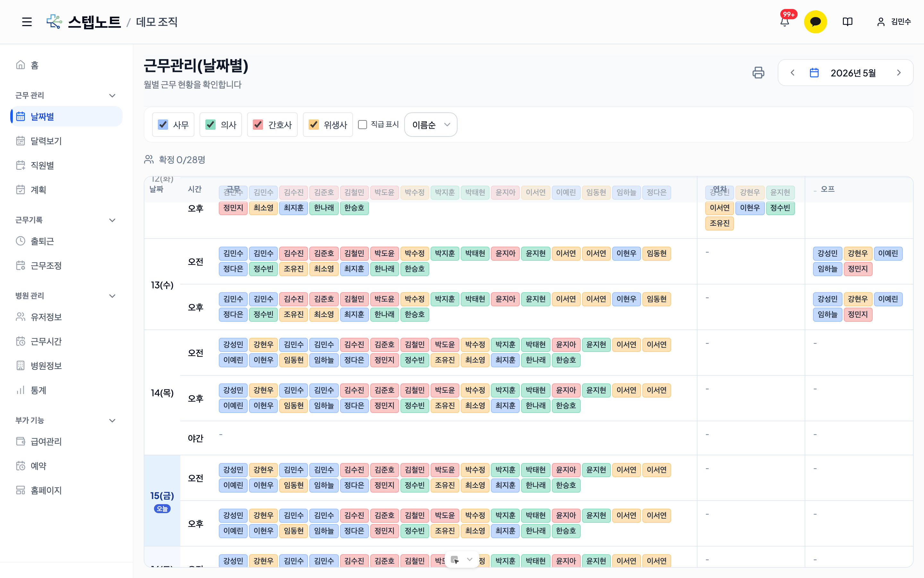Screen dimensions: 924x578
Task: Open notifications bell with 99+ badge
Action: tap(785, 22)
